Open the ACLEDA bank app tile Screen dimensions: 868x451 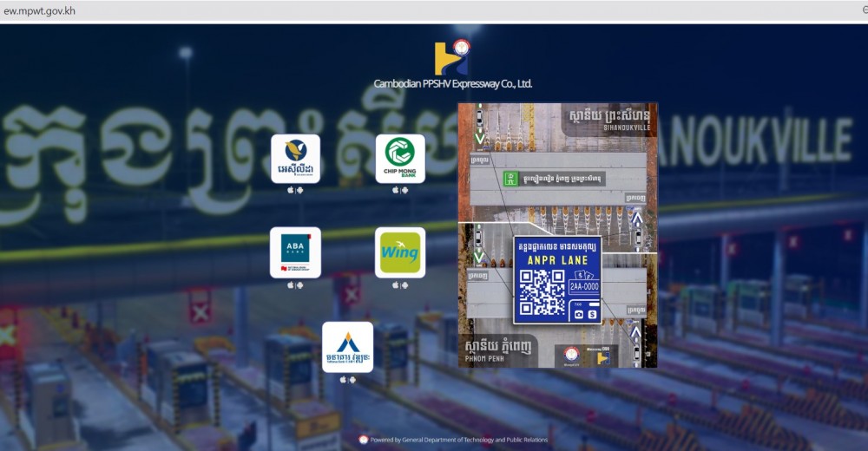pyautogui.click(x=295, y=159)
